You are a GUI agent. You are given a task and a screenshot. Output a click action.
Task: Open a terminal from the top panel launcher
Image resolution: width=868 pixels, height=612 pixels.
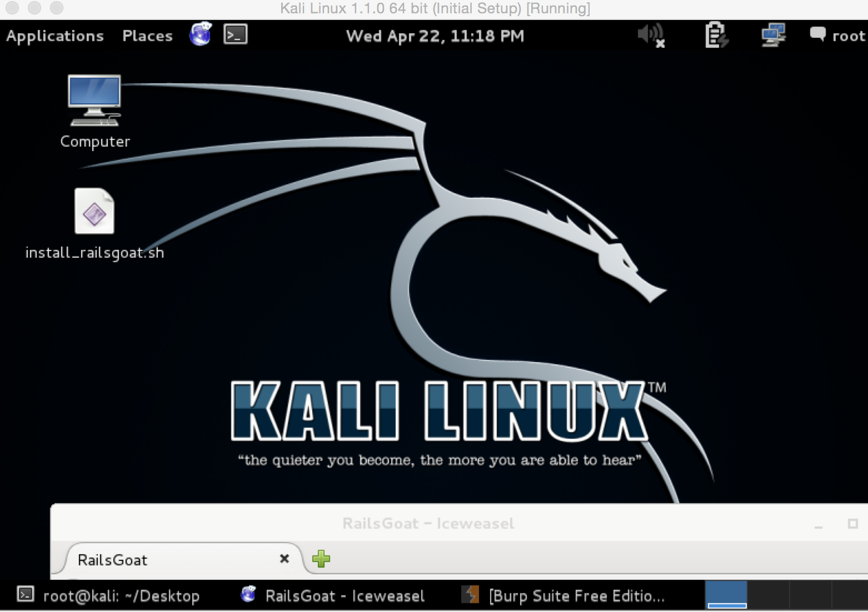click(x=235, y=34)
